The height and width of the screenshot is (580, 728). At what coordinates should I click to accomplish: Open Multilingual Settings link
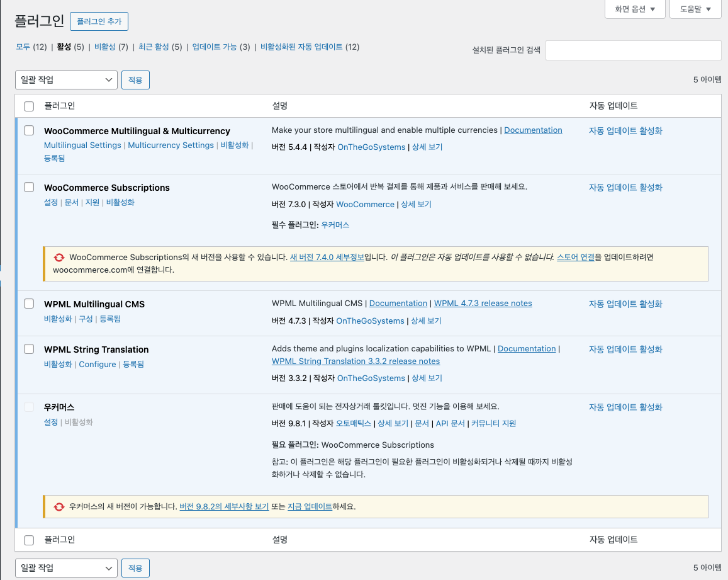[82, 145]
